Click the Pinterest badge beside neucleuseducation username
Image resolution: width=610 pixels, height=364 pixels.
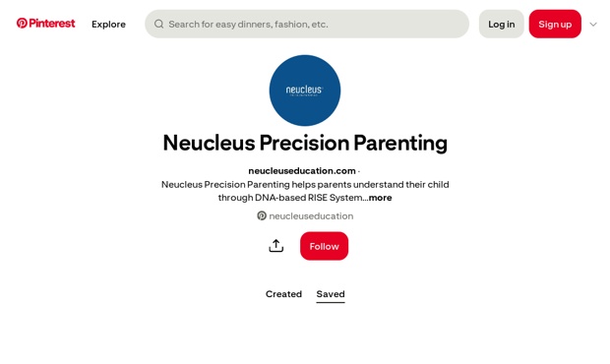point(262,215)
